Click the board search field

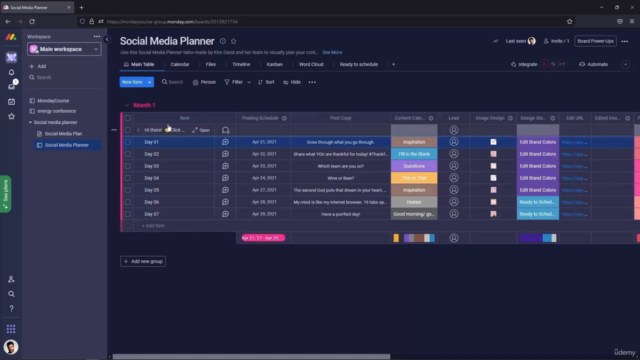173,82
